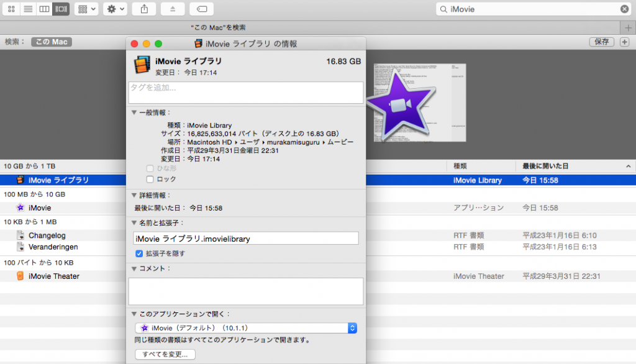Click the 100 バイト から 10 KB group header
The width and height of the screenshot is (636, 364).
39,263
